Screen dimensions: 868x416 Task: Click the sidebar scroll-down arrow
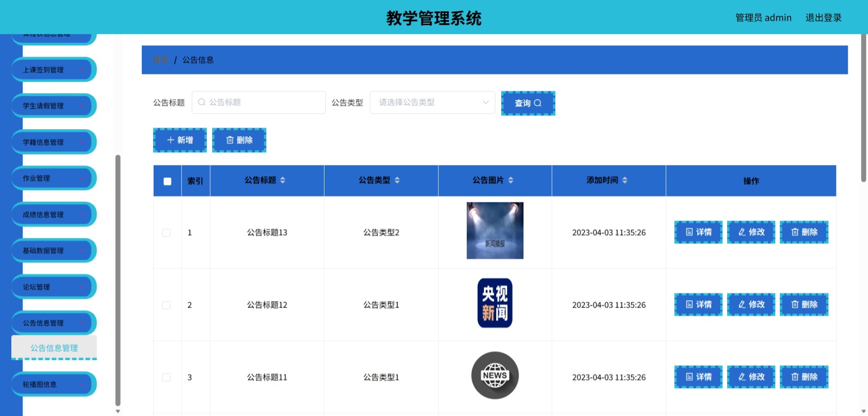118,411
